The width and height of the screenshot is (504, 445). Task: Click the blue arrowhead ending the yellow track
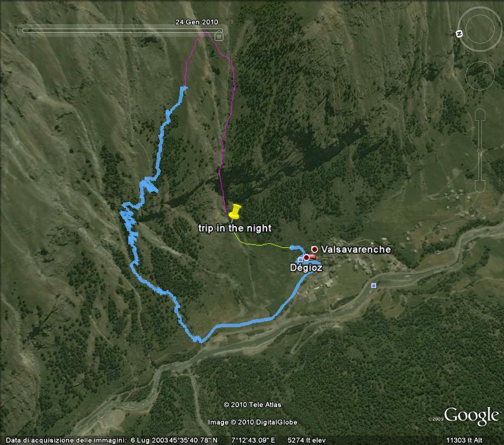(295, 247)
